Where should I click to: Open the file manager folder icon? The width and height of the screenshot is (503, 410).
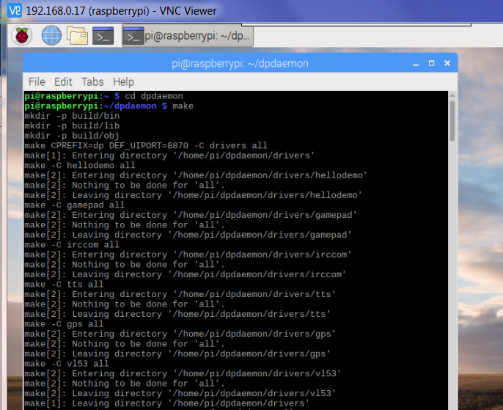pos(77,35)
